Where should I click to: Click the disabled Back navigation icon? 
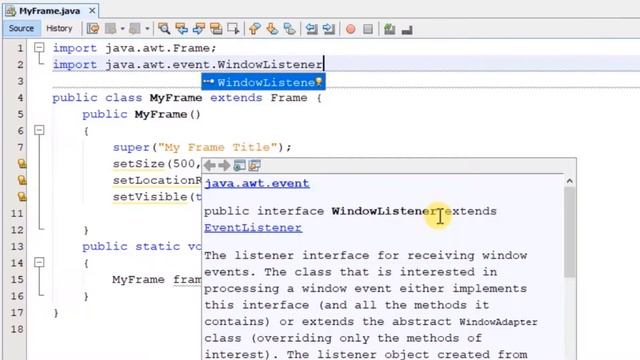pos(111,29)
